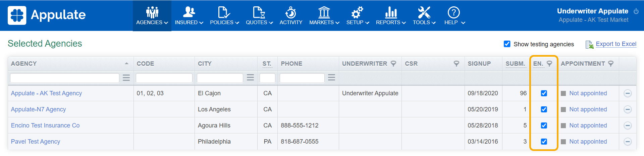Uncheck Show testing agencies checkbox
The width and height of the screenshot is (644, 156).
click(507, 44)
